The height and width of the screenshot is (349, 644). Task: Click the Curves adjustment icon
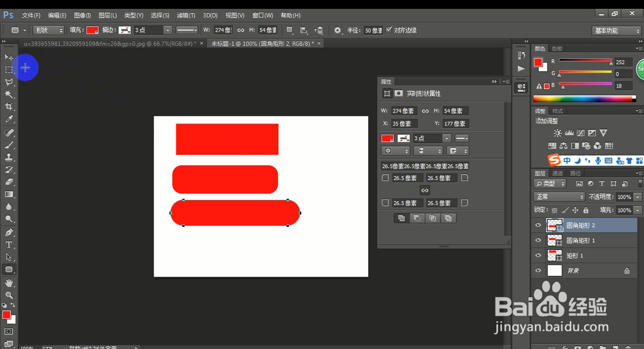(580, 133)
